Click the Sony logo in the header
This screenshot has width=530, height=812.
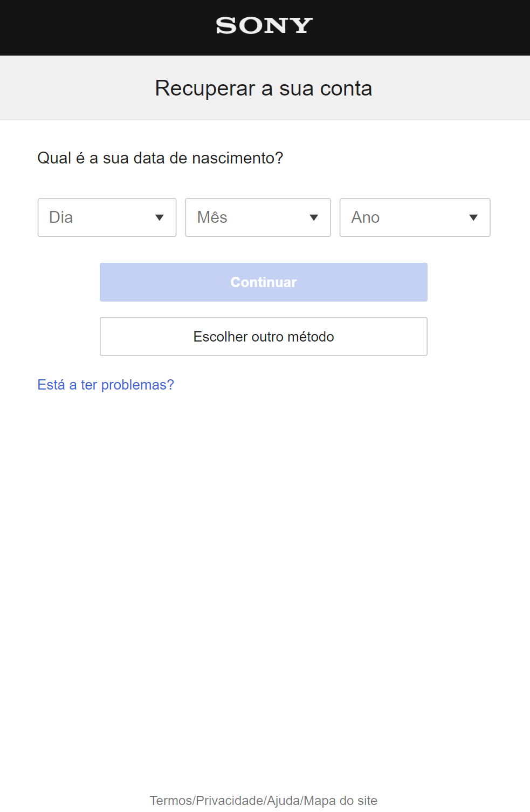tap(264, 25)
